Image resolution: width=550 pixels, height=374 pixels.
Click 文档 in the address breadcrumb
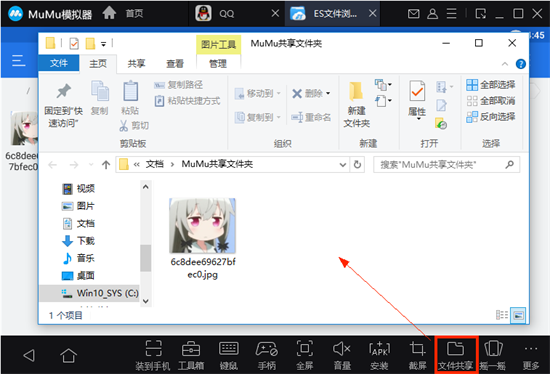155,164
